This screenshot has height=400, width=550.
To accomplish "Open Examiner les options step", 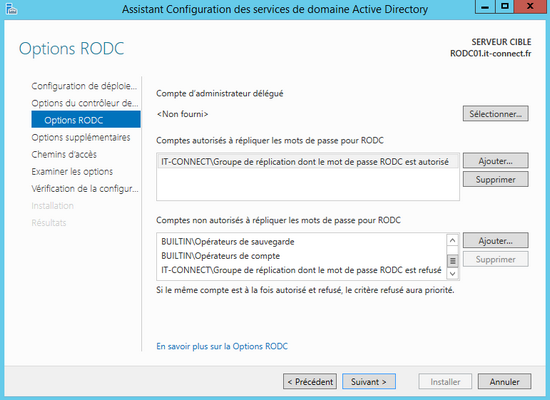I will (x=72, y=172).
